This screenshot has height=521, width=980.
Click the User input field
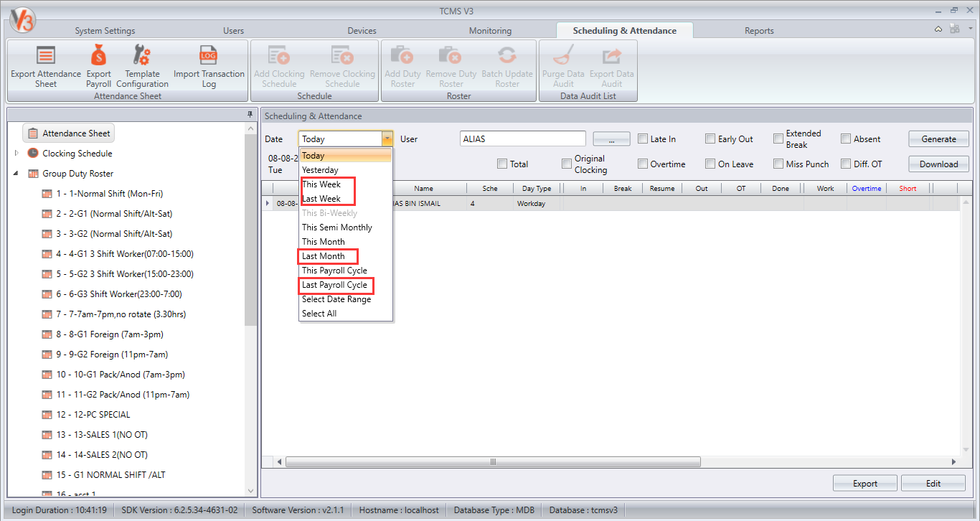[x=523, y=139]
